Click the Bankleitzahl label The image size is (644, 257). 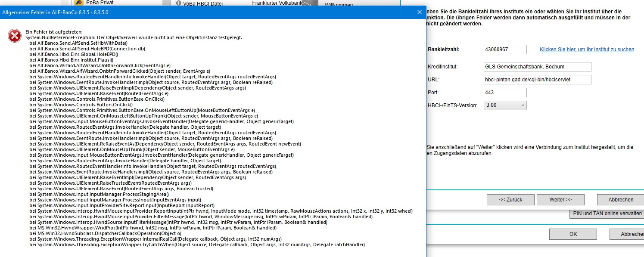(444, 50)
